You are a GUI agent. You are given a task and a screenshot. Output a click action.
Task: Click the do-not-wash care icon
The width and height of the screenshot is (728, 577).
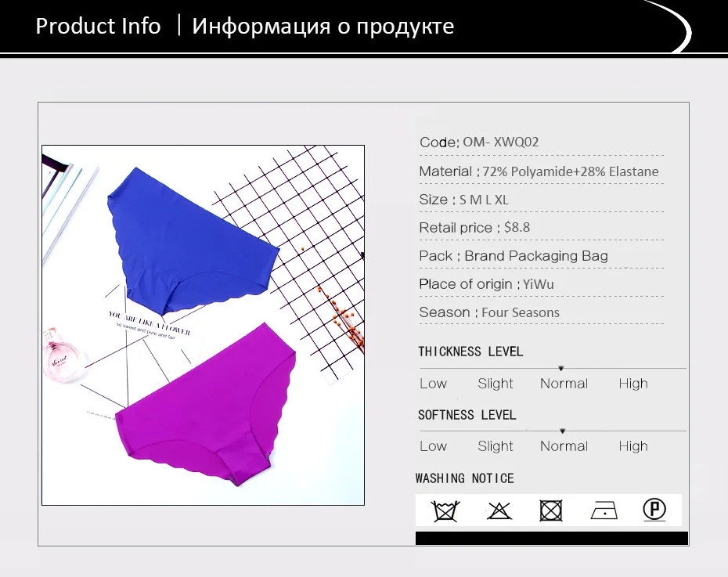click(x=445, y=510)
